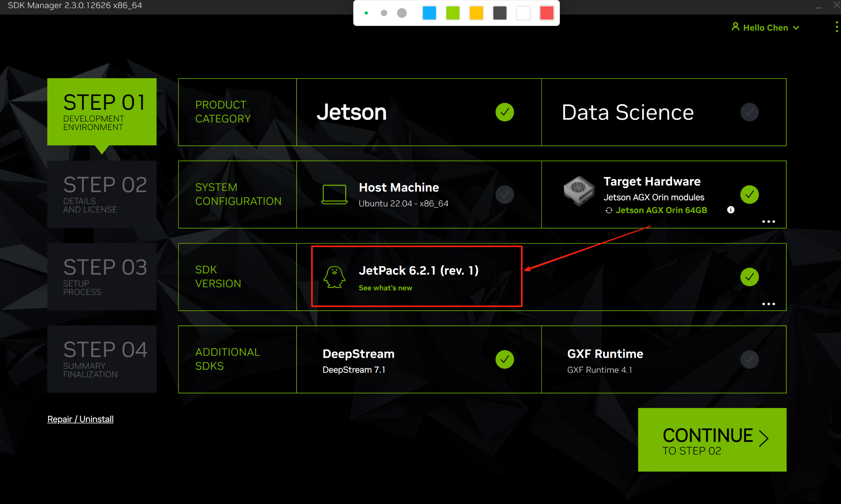Go to Step 02 Details and License
The height and width of the screenshot is (504, 841).
[x=102, y=194]
